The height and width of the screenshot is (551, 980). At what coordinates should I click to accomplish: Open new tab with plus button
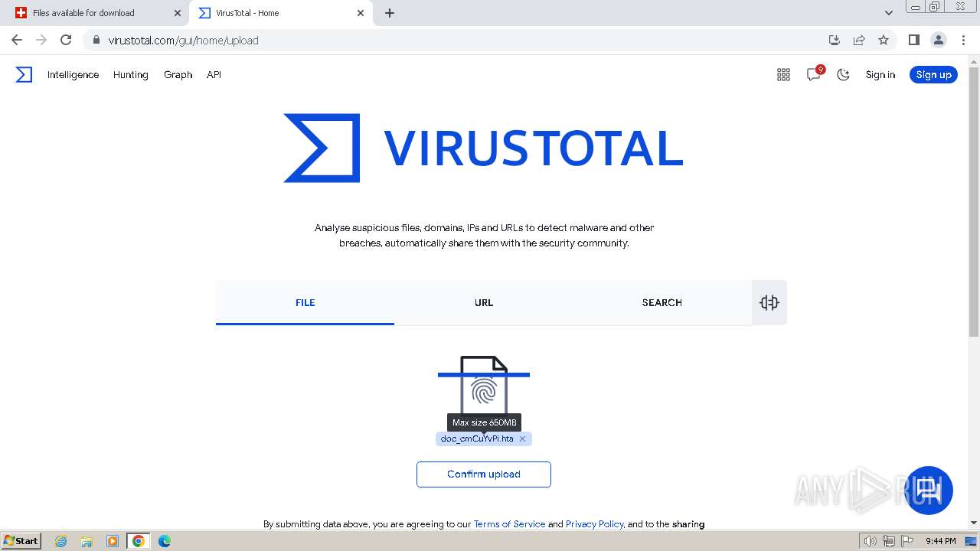(x=390, y=13)
